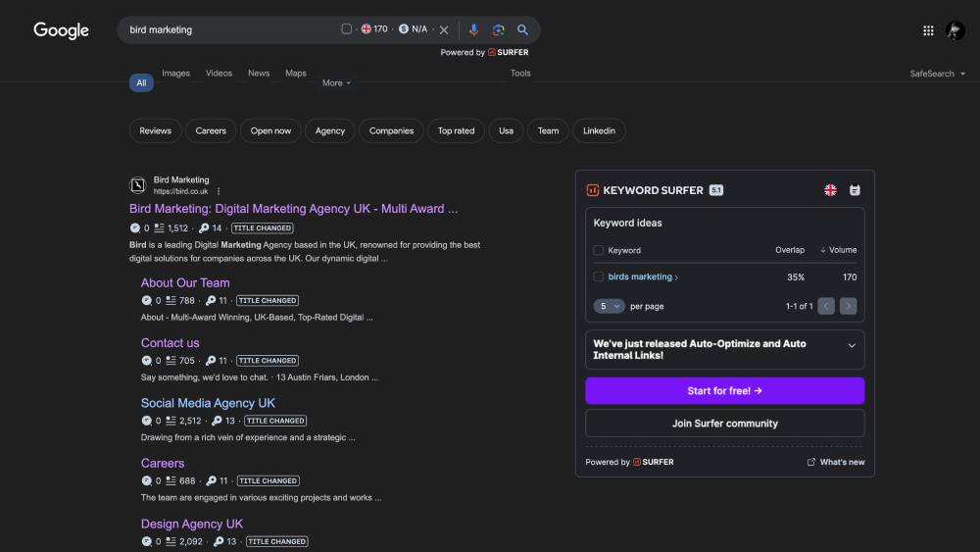Image resolution: width=980 pixels, height=552 pixels.
Task: Click the magnifying glass search button
Action: [522, 29]
